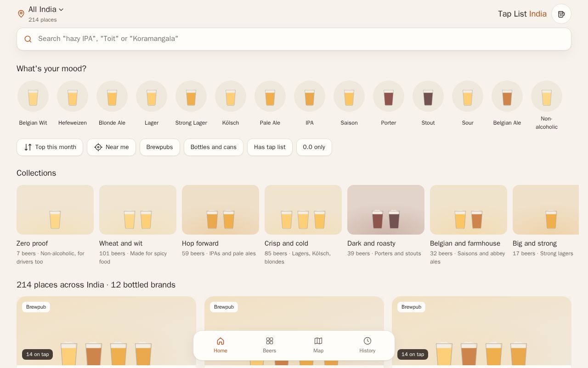
Task: Select the Pale Ale mood icon
Action: (x=270, y=96)
